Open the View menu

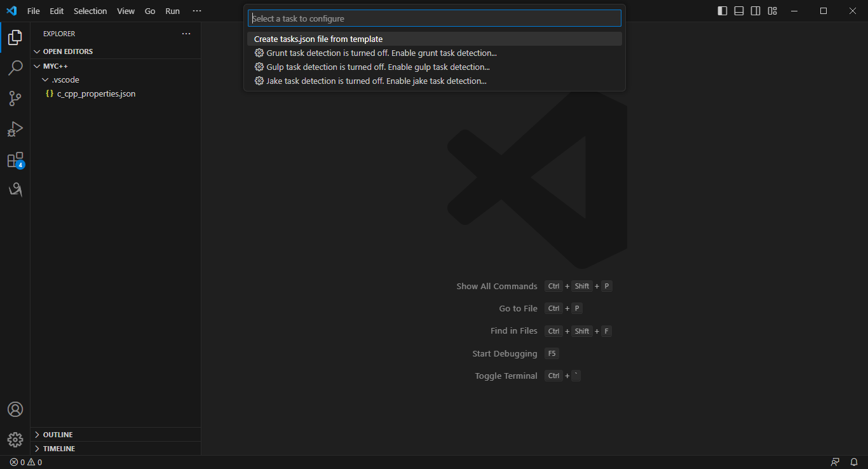(126, 11)
